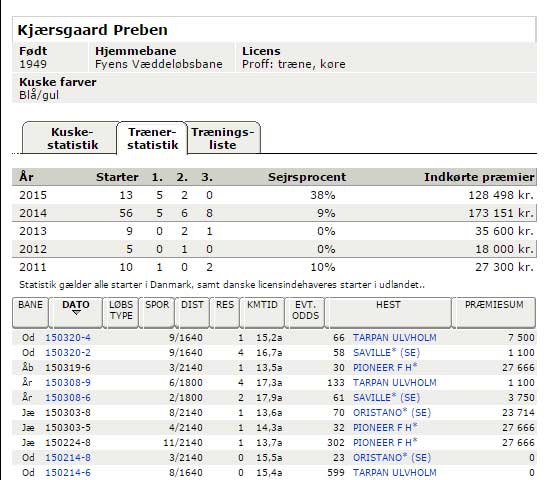Click the Fyens Væddeløbsbane home track text

[159, 64]
